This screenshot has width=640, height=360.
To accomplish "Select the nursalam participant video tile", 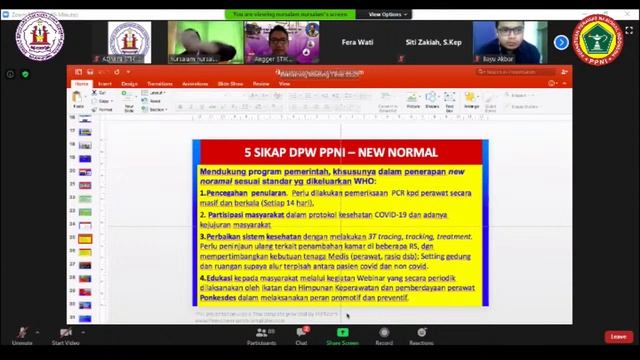I will (205, 42).
